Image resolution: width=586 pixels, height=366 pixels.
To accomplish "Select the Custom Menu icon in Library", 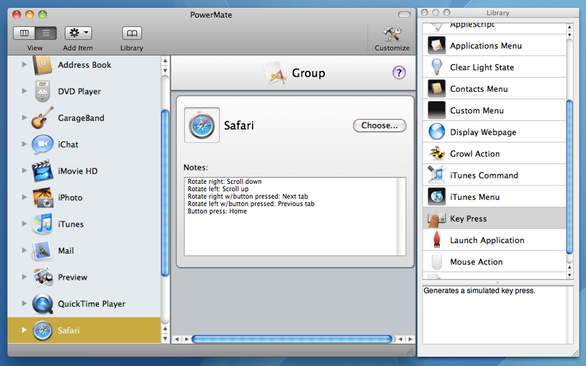I will click(x=437, y=111).
